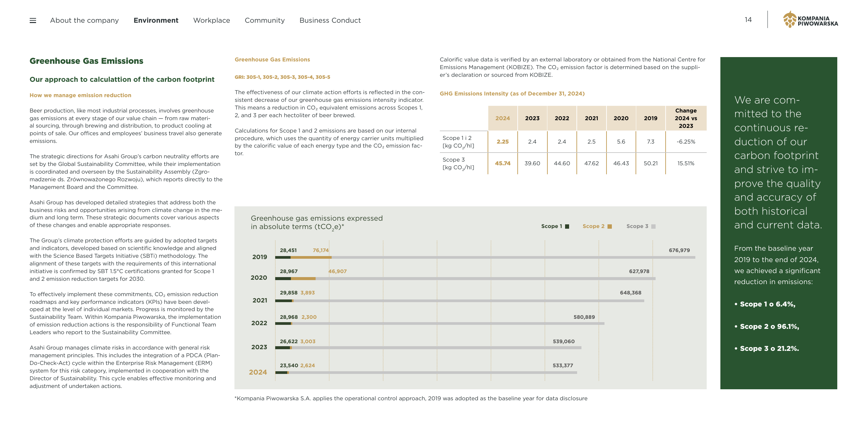Screen dimensions: 868x434
Task: Click the Greenhouse Gas Emissions main heading
Action: point(86,61)
